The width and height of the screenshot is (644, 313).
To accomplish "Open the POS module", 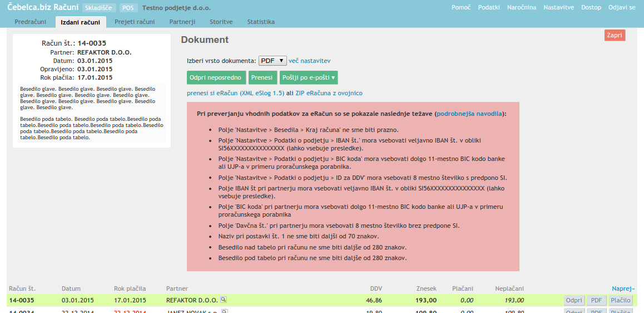I will (x=128, y=8).
